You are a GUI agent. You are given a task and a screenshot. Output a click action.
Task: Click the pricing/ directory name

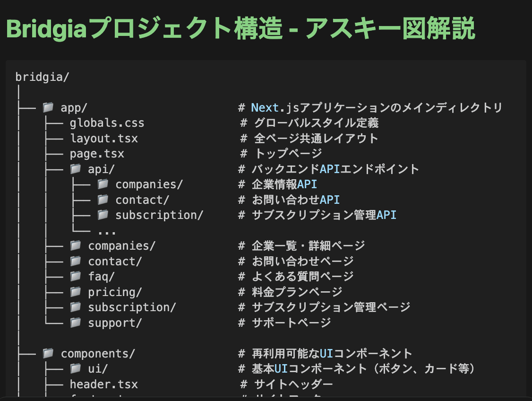pyautogui.click(x=115, y=292)
